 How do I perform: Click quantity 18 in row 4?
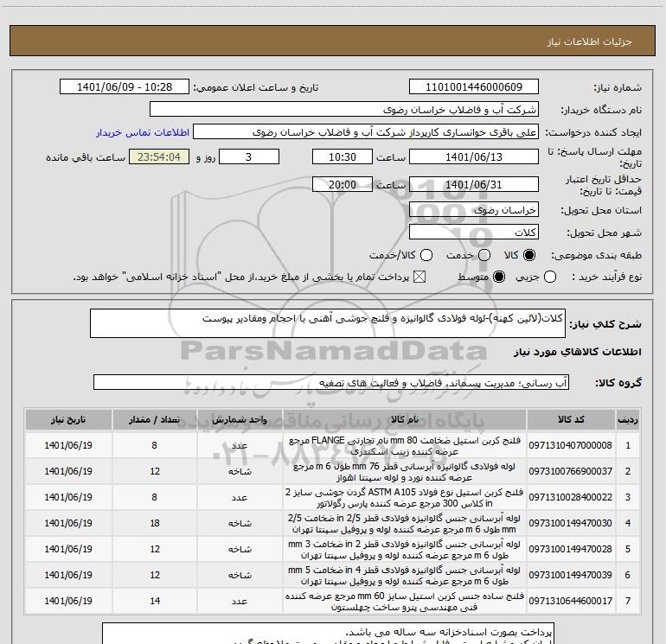(x=155, y=523)
